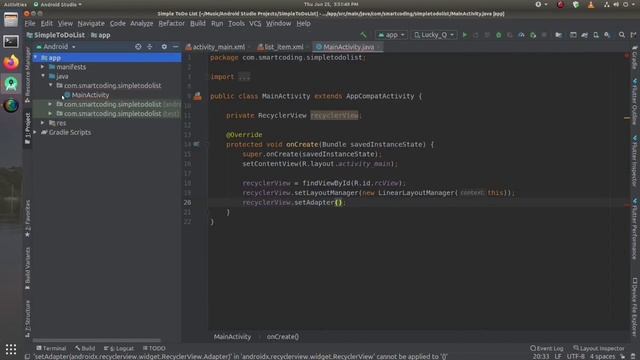Click the override gutter icon beside onCreate

point(197,144)
